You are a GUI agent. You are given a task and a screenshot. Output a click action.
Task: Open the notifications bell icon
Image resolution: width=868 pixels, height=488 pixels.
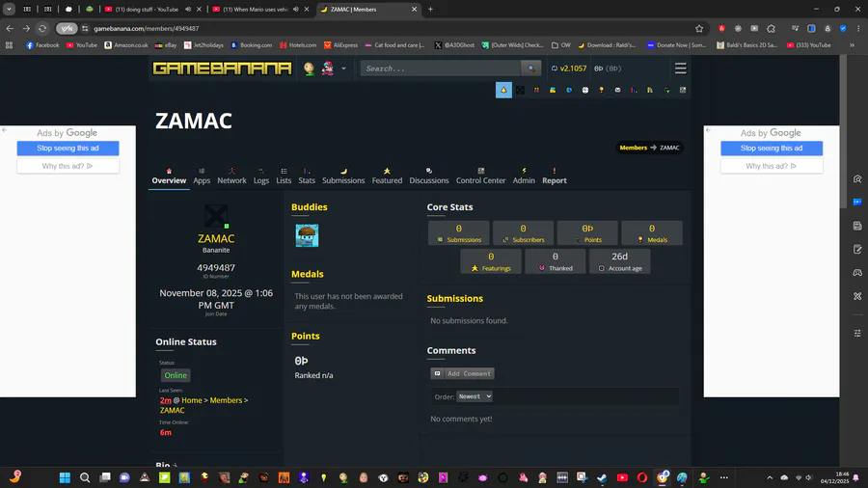pos(503,91)
